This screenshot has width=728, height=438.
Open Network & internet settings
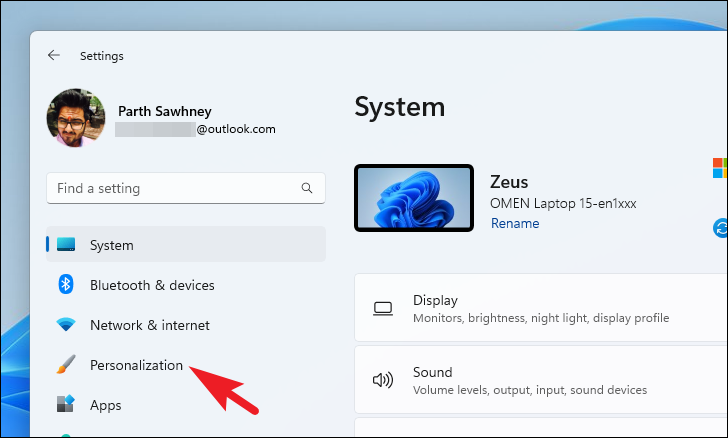[186, 325]
